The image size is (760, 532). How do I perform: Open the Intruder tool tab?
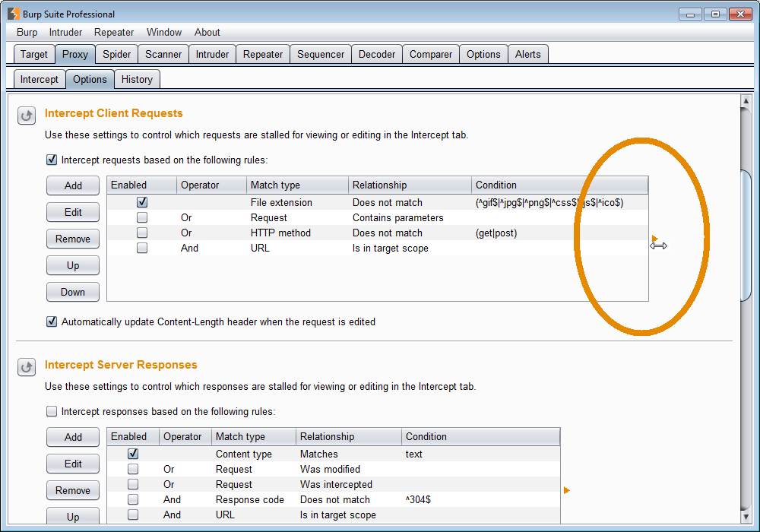[x=212, y=54]
